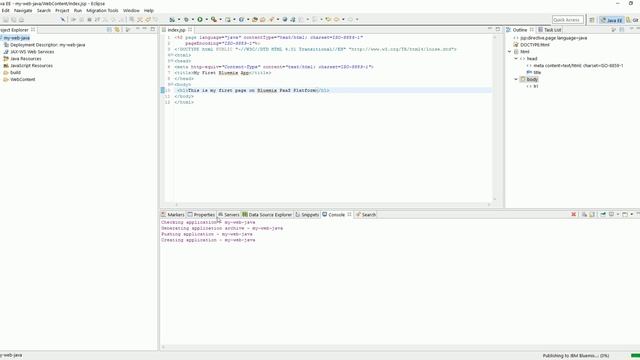Open the Window menu

(x=131, y=11)
